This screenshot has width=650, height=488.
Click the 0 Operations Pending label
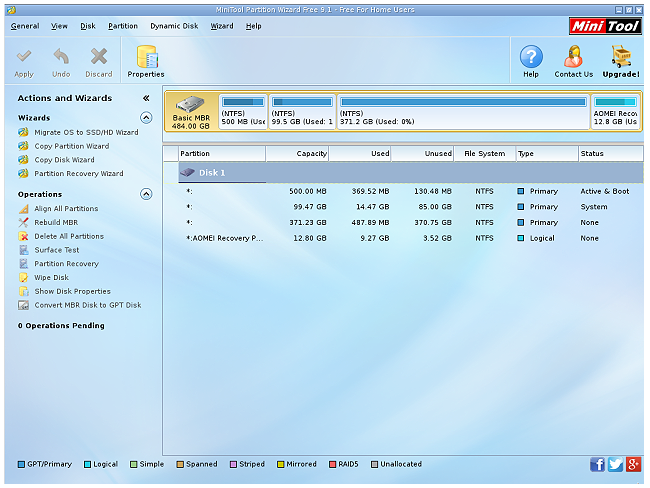(61, 325)
